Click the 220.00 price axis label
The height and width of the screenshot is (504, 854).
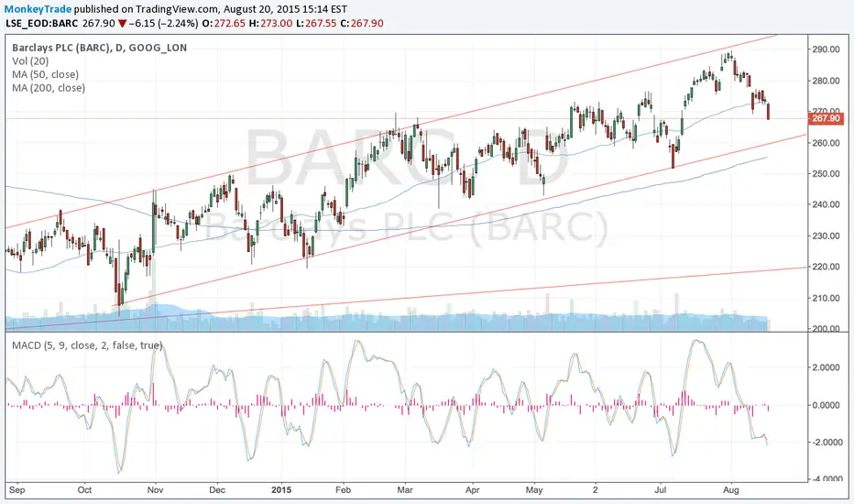tap(827, 267)
